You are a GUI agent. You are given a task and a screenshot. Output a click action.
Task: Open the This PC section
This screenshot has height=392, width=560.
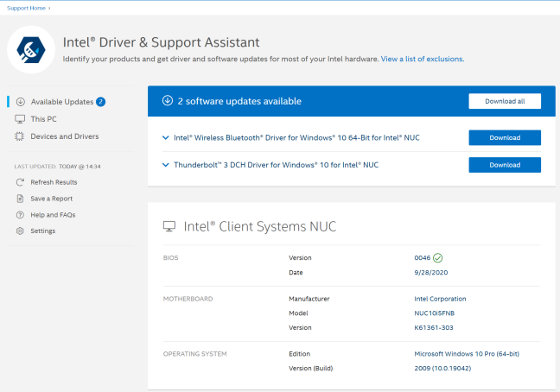coord(43,119)
